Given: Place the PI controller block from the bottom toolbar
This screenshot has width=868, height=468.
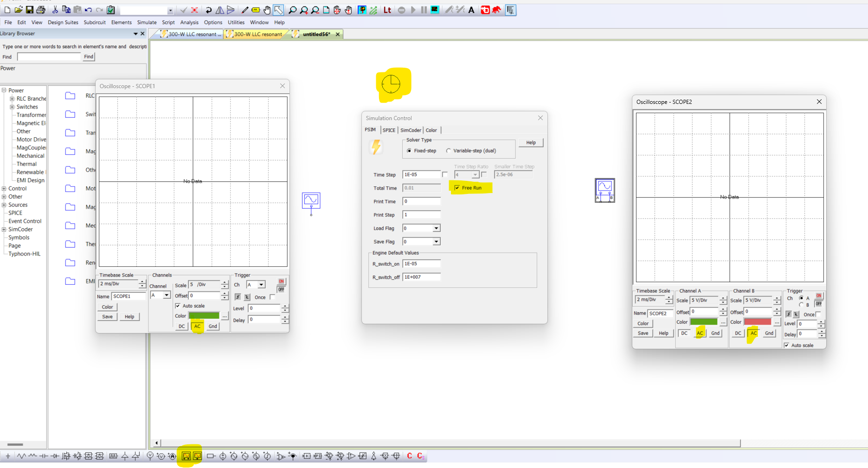Looking at the screenshot, I should click(x=317, y=456).
